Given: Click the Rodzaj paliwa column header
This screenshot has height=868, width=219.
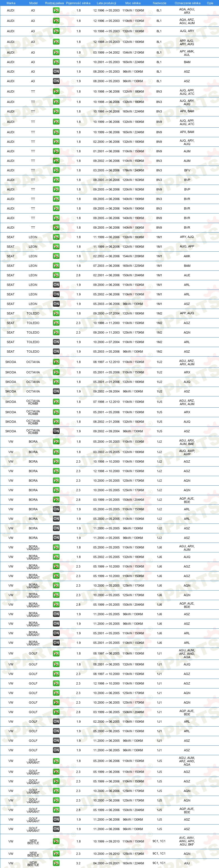Looking at the screenshot, I should point(55,3).
